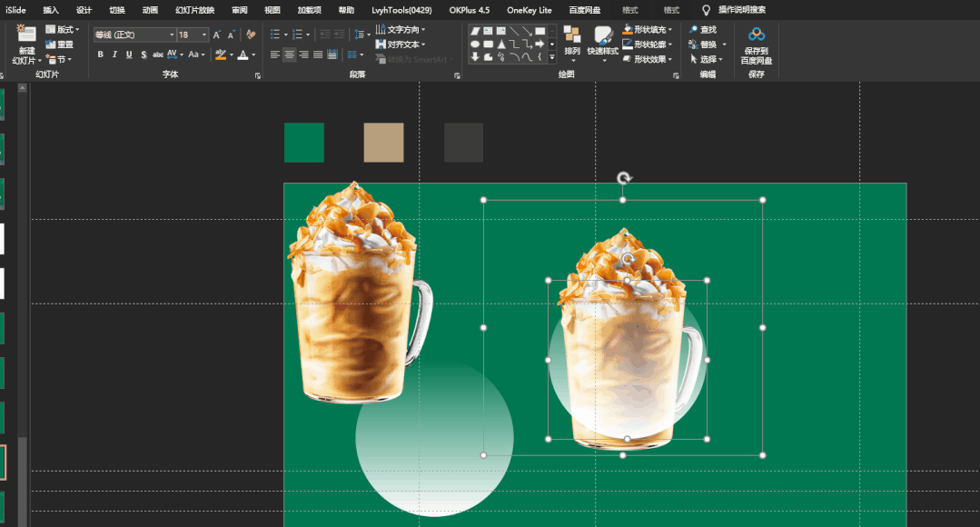Click the Quick Styles (快速样式) icon
This screenshot has width=980, height=527.
[x=602, y=36]
